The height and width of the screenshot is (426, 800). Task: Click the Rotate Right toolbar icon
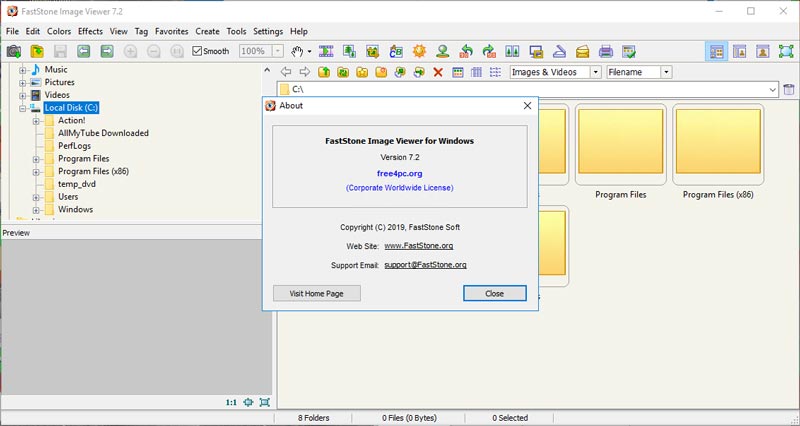(x=489, y=51)
